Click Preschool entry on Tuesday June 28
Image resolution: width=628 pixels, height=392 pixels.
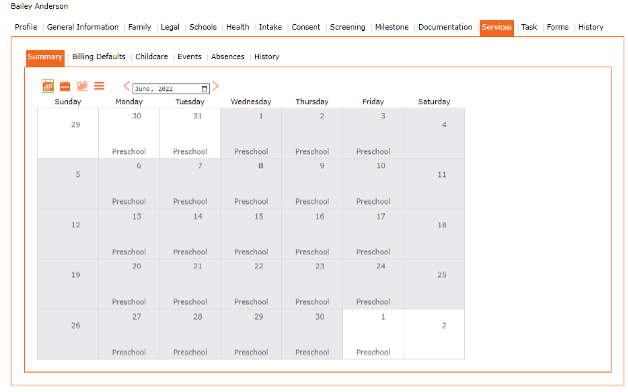coord(190,352)
